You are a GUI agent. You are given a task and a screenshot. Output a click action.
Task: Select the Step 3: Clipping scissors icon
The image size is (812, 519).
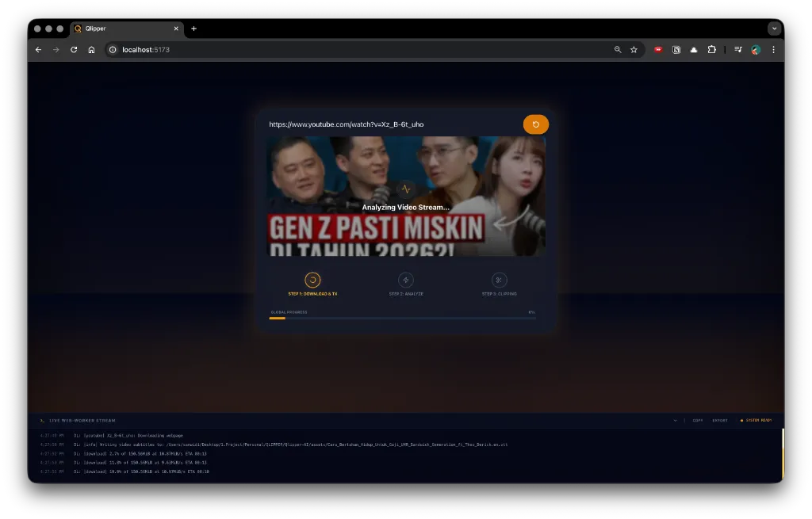pos(500,280)
